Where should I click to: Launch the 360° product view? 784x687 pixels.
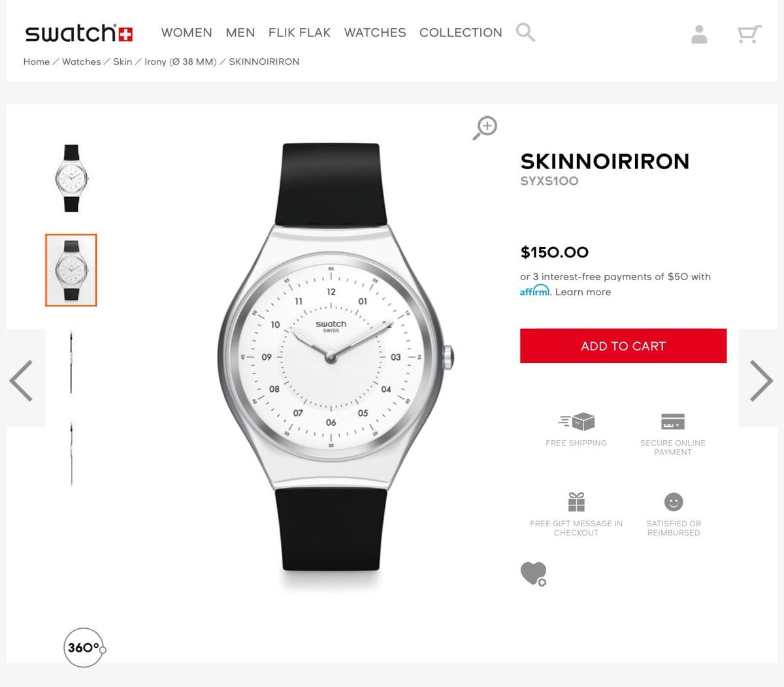pos(84,648)
